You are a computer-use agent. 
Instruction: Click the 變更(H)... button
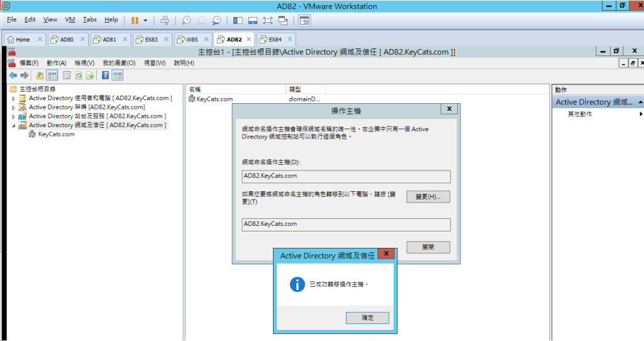click(428, 197)
